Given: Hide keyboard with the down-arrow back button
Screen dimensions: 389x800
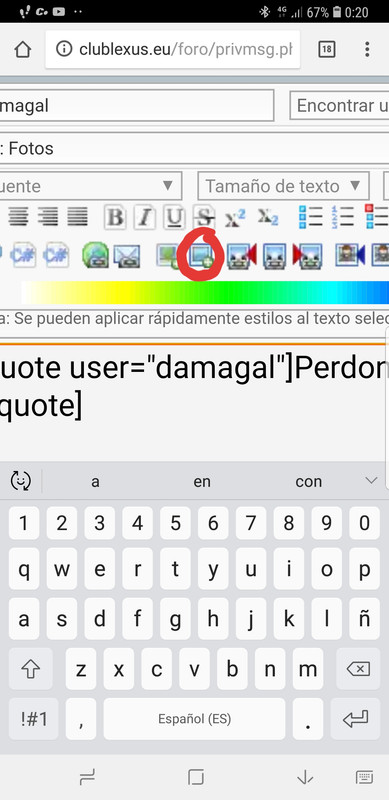Looking at the screenshot, I should point(305,777).
